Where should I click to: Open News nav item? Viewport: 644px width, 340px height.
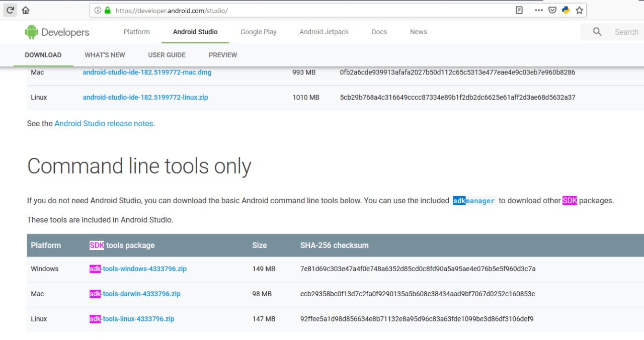(x=419, y=32)
